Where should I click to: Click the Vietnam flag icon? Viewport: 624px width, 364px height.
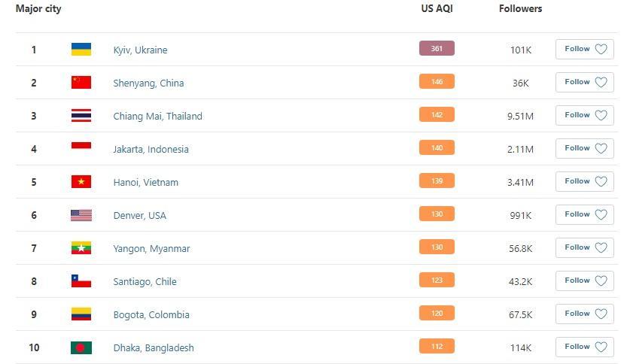tap(81, 182)
